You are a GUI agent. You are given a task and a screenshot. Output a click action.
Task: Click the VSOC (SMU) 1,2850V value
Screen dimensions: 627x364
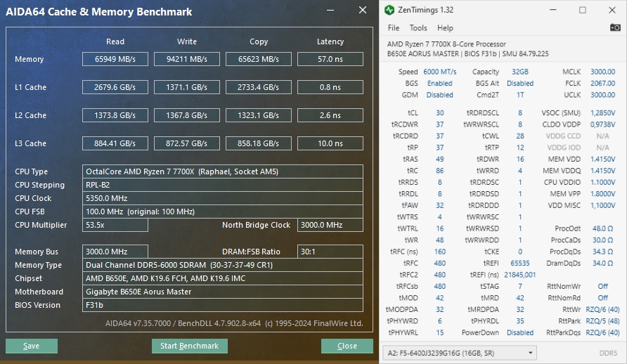(602, 113)
